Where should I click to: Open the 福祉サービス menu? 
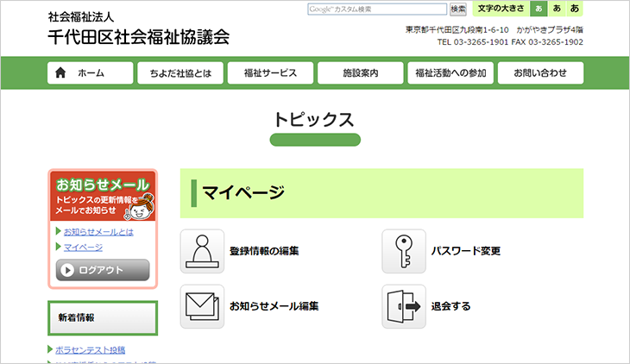point(270,73)
